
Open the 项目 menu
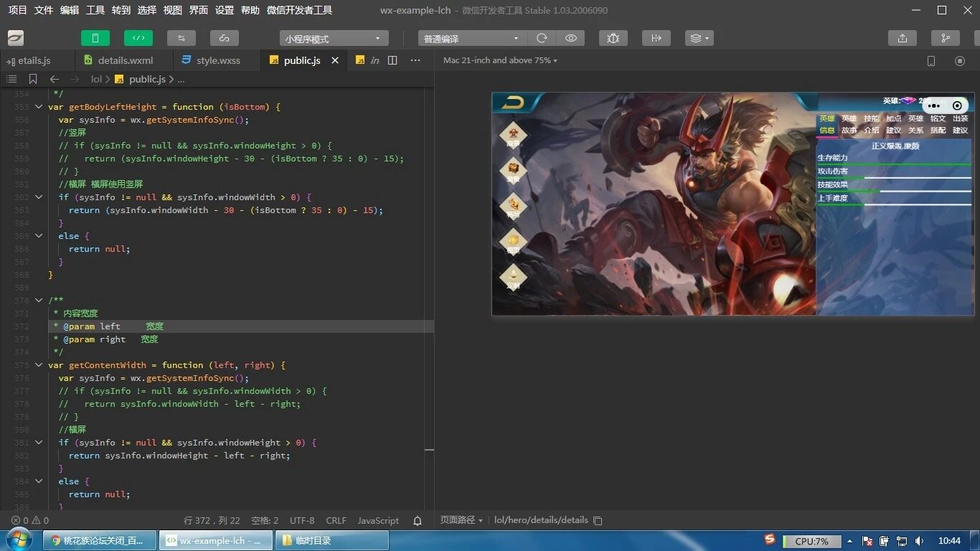(x=18, y=10)
